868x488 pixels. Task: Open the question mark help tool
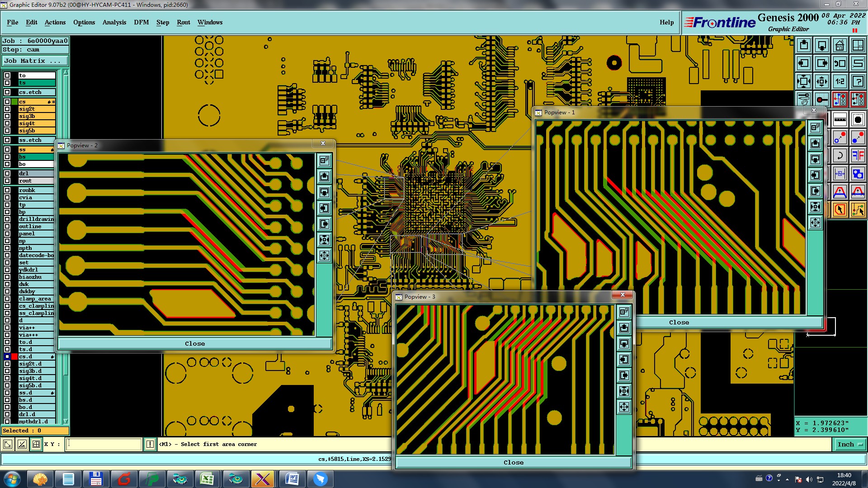(858, 81)
